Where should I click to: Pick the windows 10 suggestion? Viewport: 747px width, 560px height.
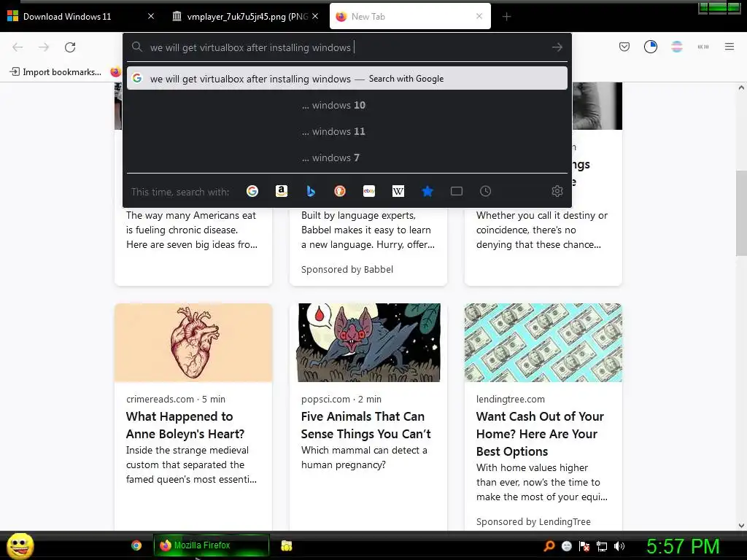coord(347,105)
